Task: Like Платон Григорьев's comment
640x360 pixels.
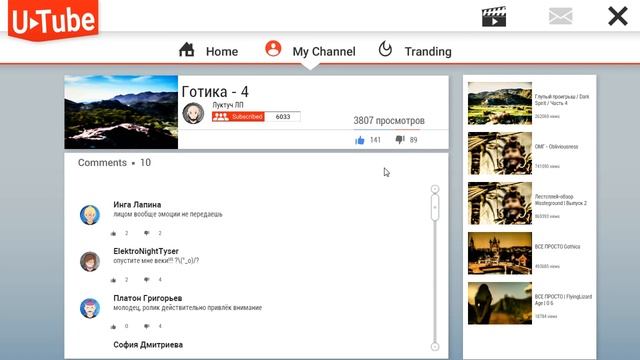Action: click(x=113, y=327)
